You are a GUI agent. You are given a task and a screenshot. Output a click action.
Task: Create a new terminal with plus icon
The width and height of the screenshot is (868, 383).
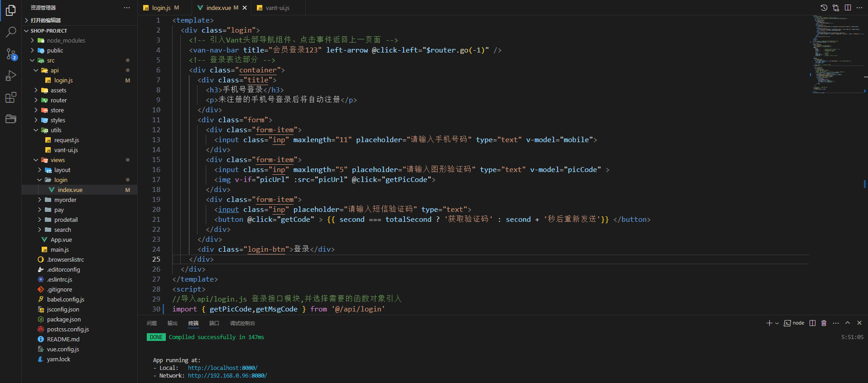769,323
